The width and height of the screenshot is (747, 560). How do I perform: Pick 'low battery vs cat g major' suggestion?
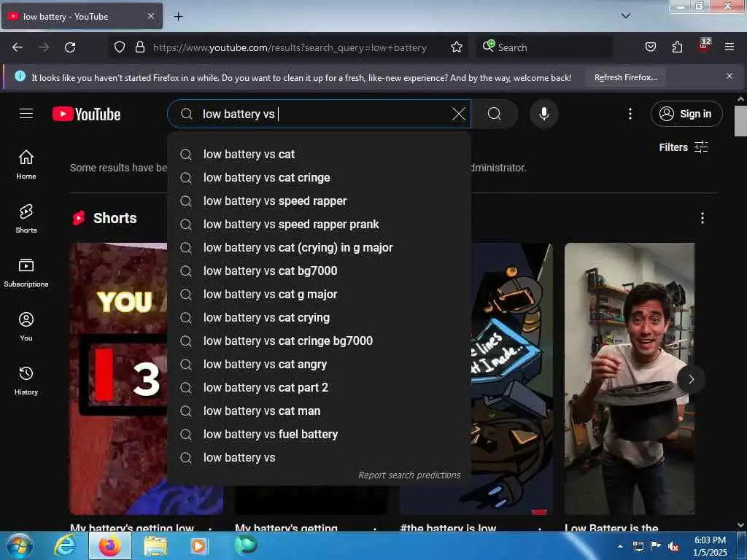click(x=319, y=295)
